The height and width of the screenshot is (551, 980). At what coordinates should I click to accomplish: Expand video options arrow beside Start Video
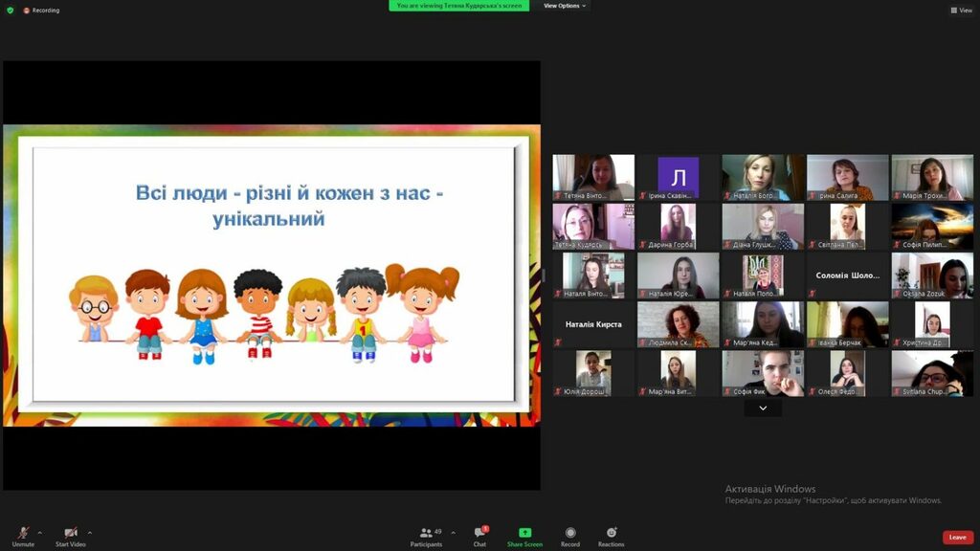pos(89,533)
